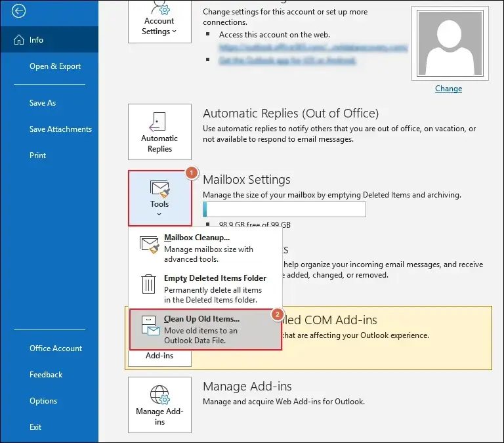The width and height of the screenshot is (504, 443).
Task: Click the mailbox storage usage bar
Action: (x=284, y=209)
